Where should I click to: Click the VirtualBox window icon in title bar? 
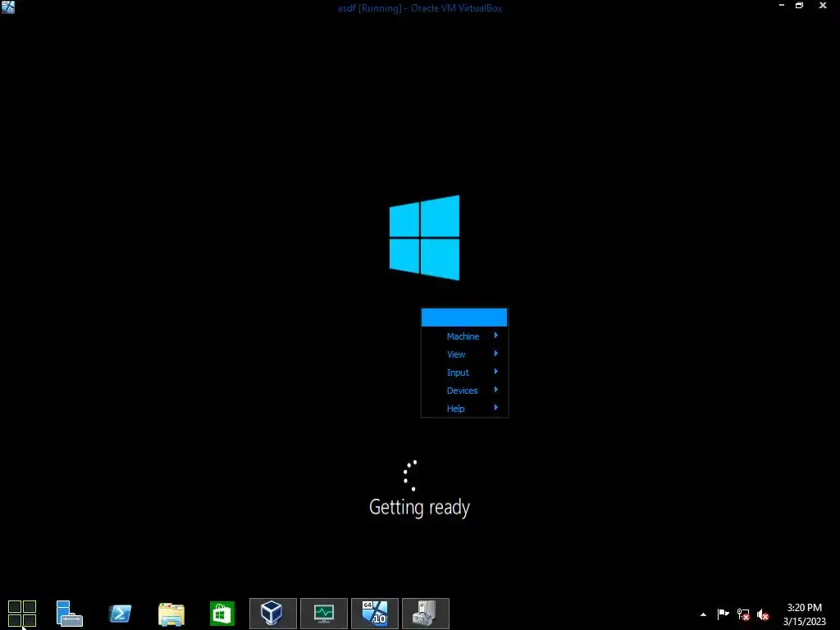(8, 7)
